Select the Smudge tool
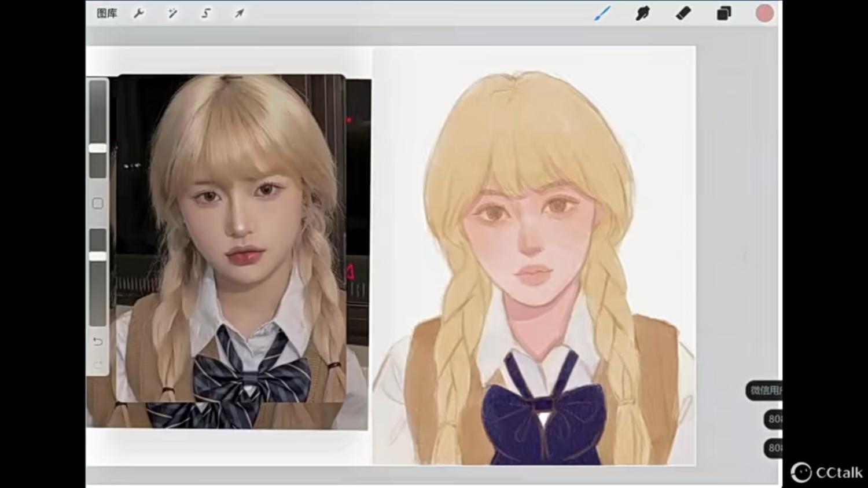This screenshot has width=868, height=488. pyautogui.click(x=642, y=13)
